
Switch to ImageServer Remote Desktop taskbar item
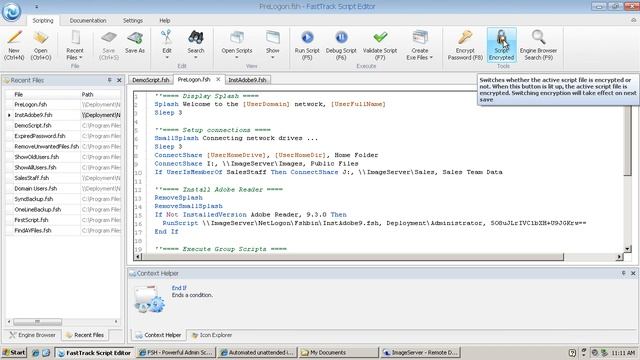[x=421, y=352]
